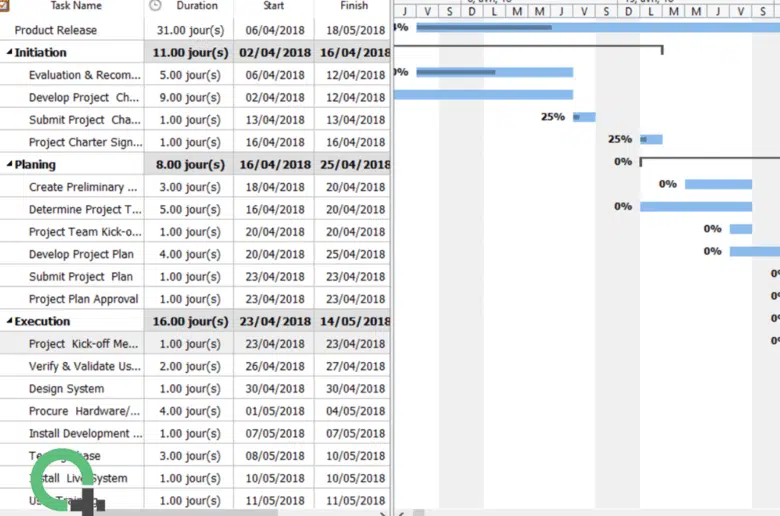Click the clock icon in Duration header
Screen dimensions: 780x516
click(155, 5)
